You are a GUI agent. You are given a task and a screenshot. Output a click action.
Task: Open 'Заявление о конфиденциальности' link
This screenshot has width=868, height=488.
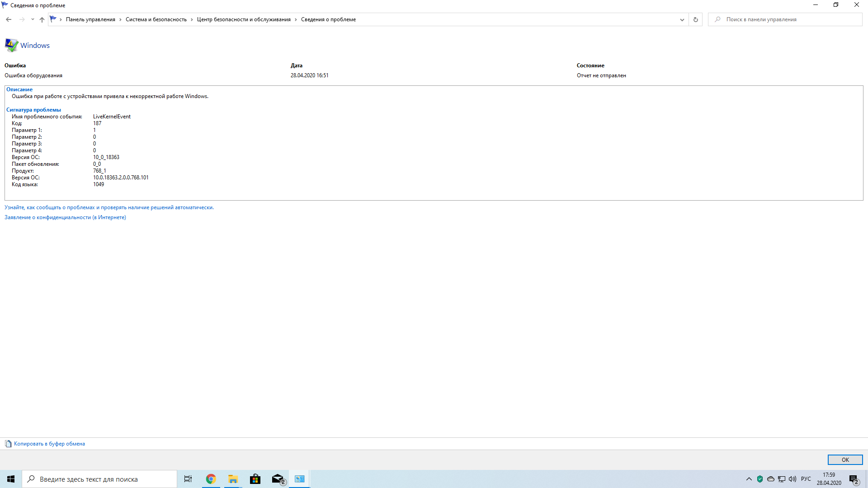click(x=65, y=217)
